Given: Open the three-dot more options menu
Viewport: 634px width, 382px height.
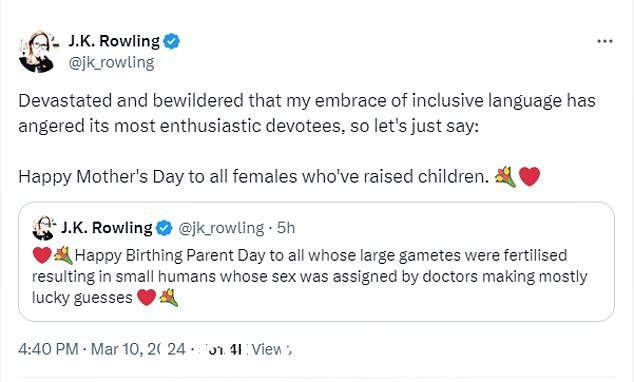Looking at the screenshot, I should coord(605,41).
